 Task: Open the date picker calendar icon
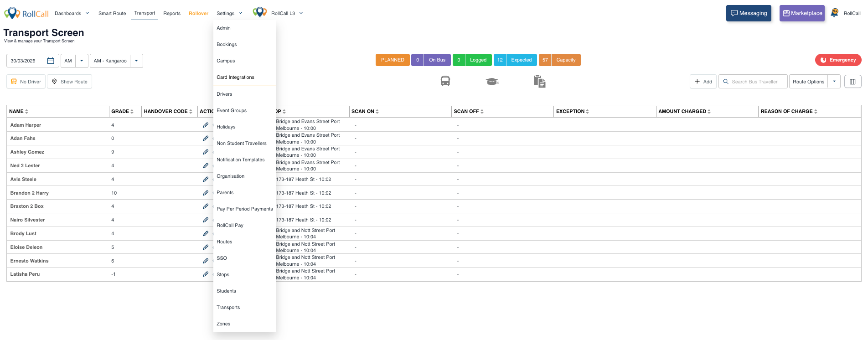click(x=51, y=61)
